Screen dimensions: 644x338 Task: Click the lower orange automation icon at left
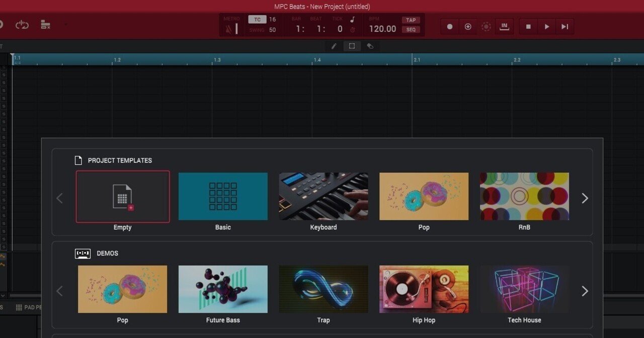(3, 264)
